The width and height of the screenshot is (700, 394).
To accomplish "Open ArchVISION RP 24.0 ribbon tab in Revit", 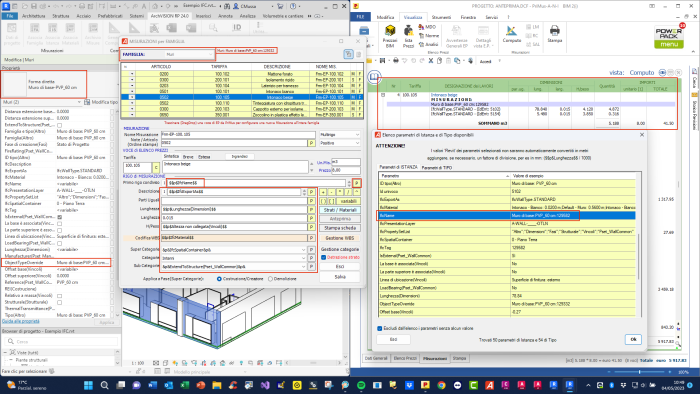I will coord(170,16).
